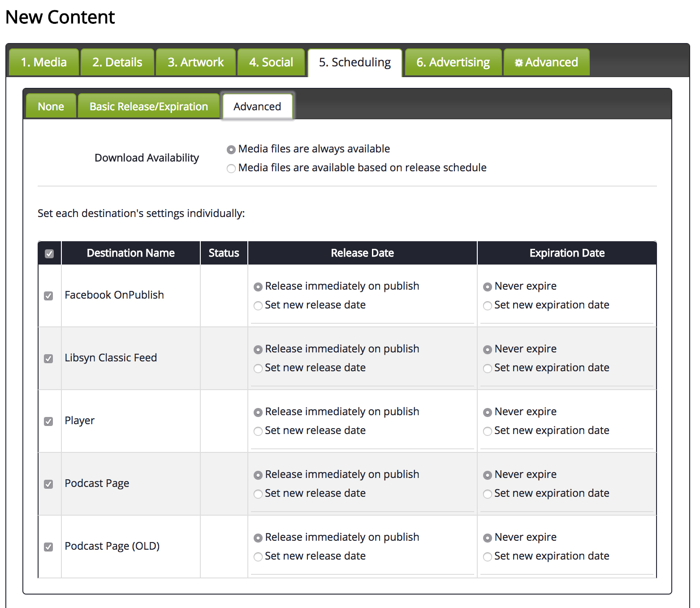Select Never expire for Podcast Page

point(488,475)
